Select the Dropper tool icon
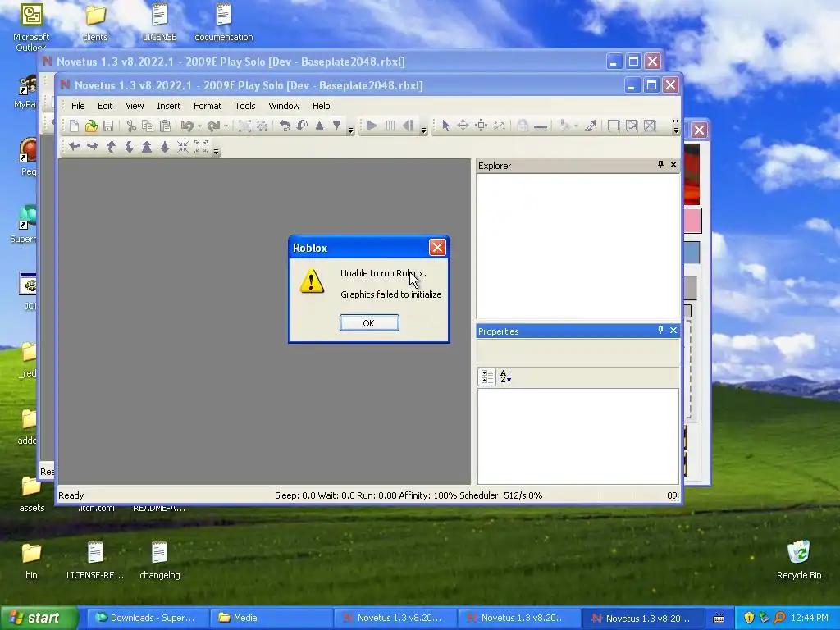The width and height of the screenshot is (840, 630). click(591, 126)
